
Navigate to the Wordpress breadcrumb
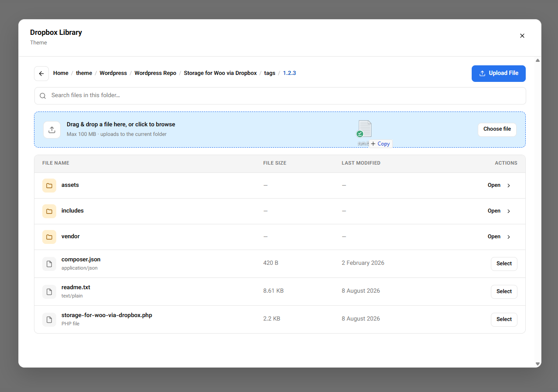click(x=113, y=73)
